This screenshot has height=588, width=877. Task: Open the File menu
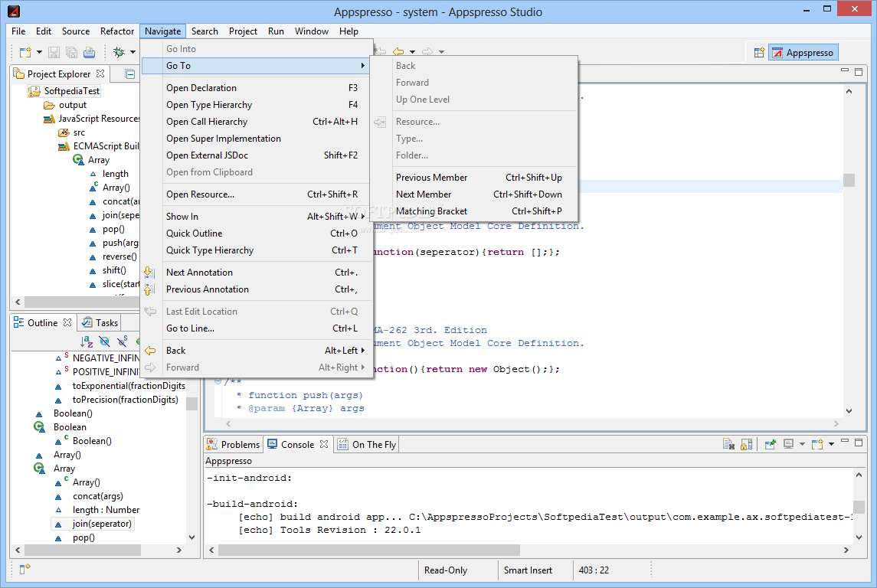pos(18,31)
